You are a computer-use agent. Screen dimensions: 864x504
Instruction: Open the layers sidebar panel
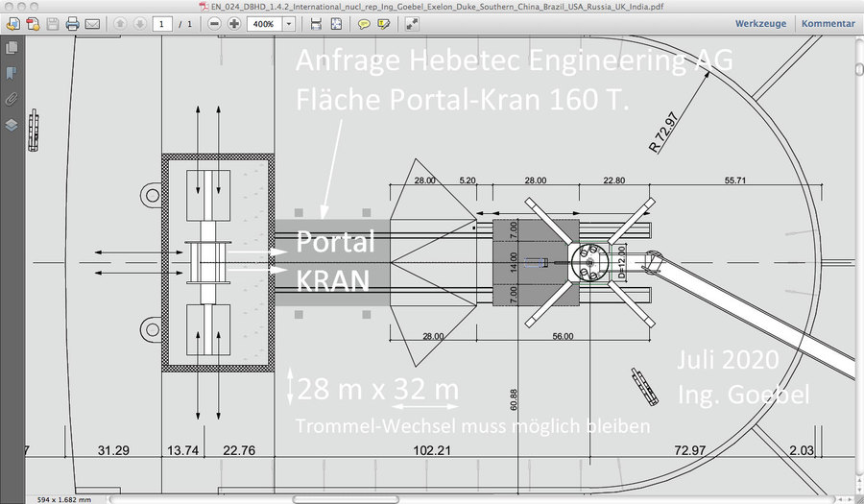coord(11,125)
